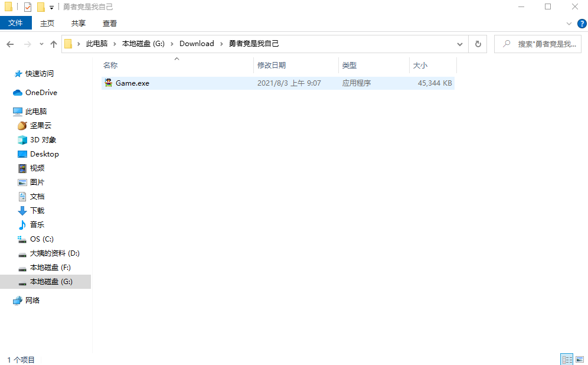Click the OneDrive cloud icon

pyautogui.click(x=18, y=93)
